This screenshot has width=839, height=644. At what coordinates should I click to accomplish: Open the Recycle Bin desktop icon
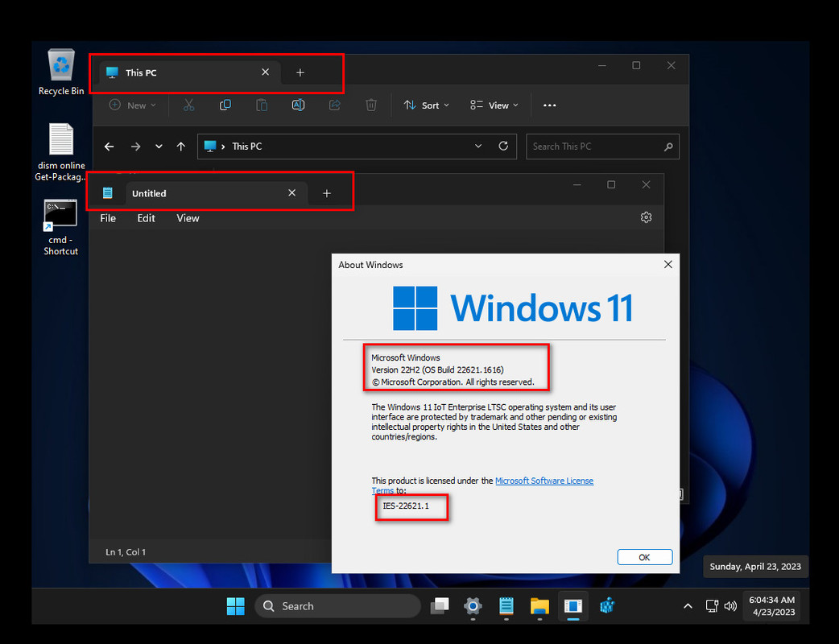61,72
